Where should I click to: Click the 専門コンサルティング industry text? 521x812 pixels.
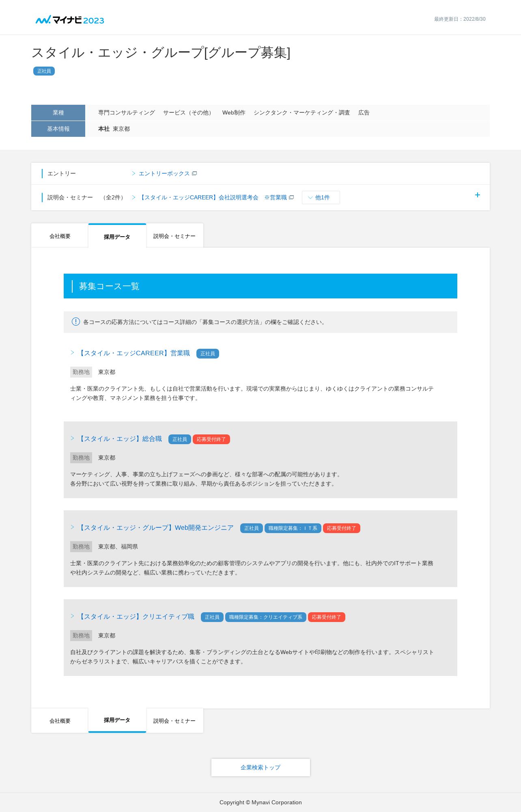(x=127, y=112)
